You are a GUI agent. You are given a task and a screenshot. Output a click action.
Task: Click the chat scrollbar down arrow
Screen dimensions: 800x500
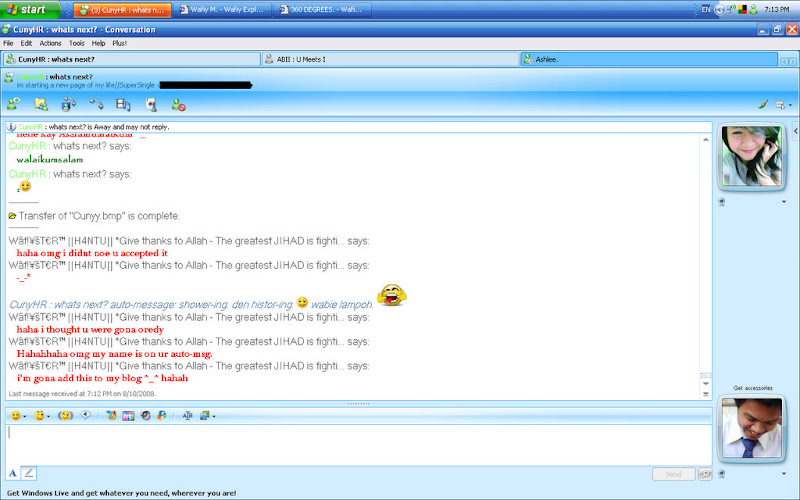click(x=706, y=384)
